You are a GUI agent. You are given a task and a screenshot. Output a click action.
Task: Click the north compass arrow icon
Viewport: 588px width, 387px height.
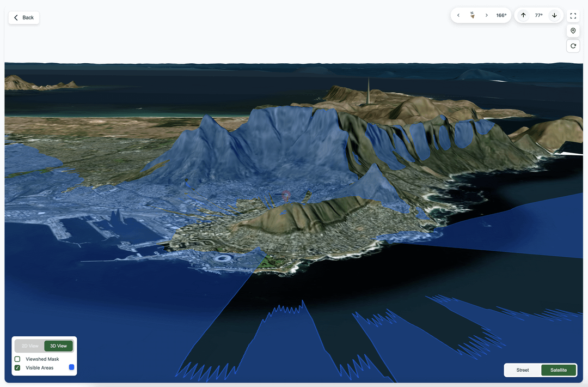coord(472,15)
